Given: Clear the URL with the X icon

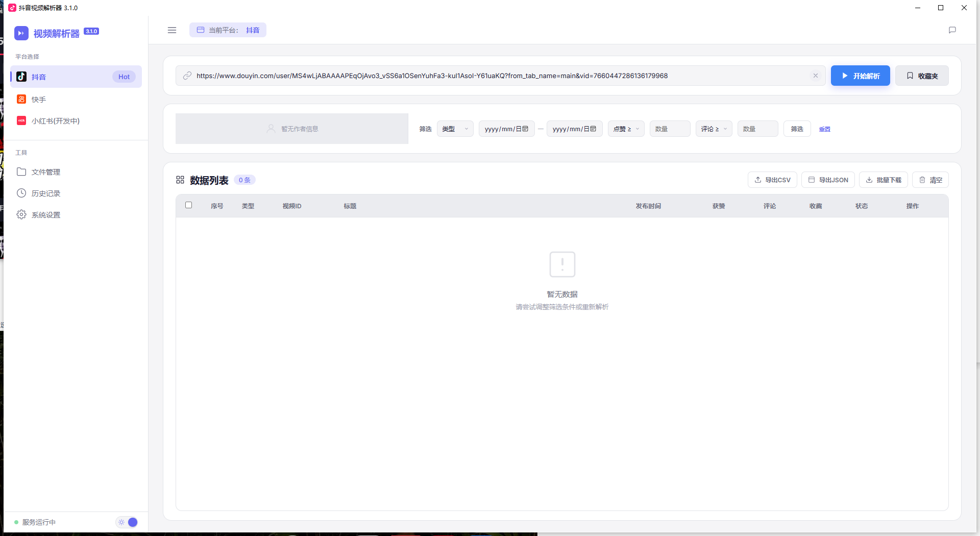Looking at the screenshot, I should click(816, 76).
